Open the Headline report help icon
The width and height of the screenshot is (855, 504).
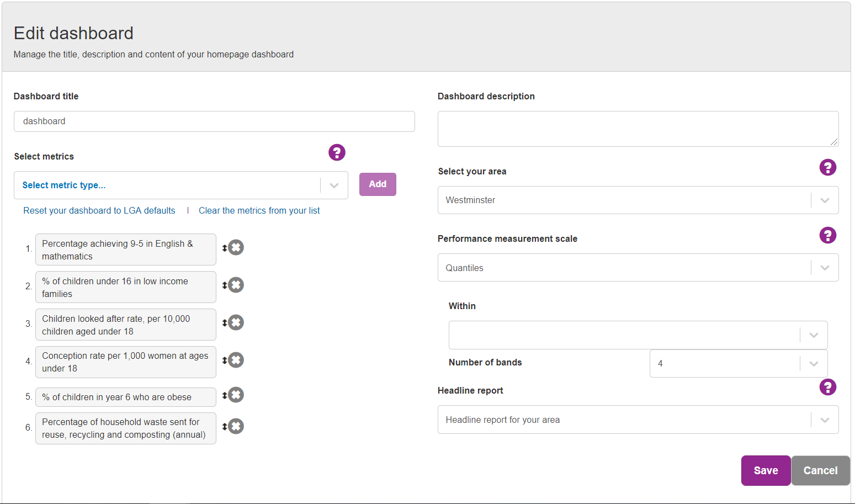pyautogui.click(x=827, y=387)
